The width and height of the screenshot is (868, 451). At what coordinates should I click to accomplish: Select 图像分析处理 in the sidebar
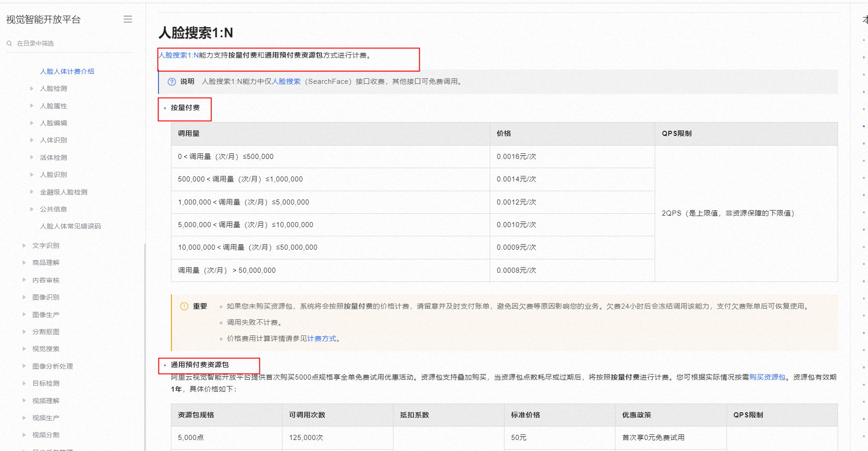point(53,366)
